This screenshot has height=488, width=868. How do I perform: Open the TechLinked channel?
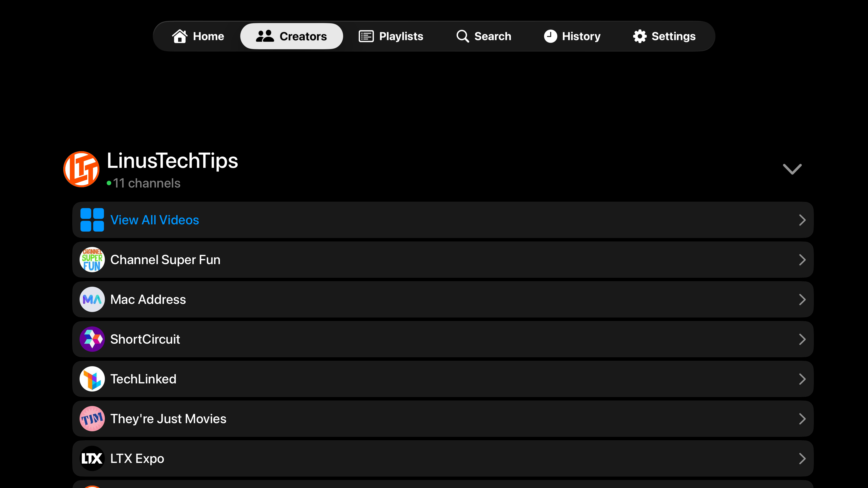[x=443, y=379]
